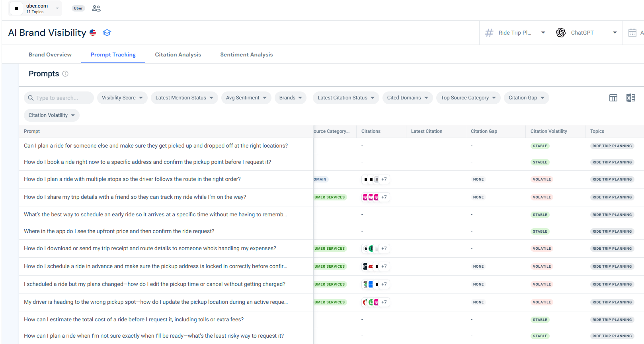Expand the Cited Domains filter

408,98
